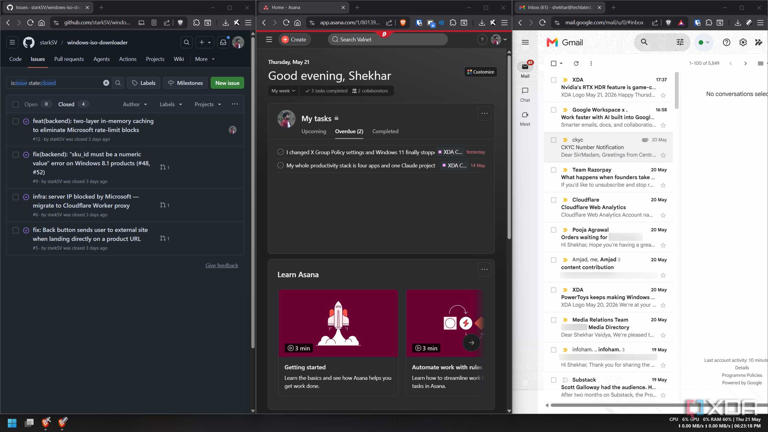768x432 pixels.
Task: Open Gmail support help icon
Action: [x=726, y=43]
